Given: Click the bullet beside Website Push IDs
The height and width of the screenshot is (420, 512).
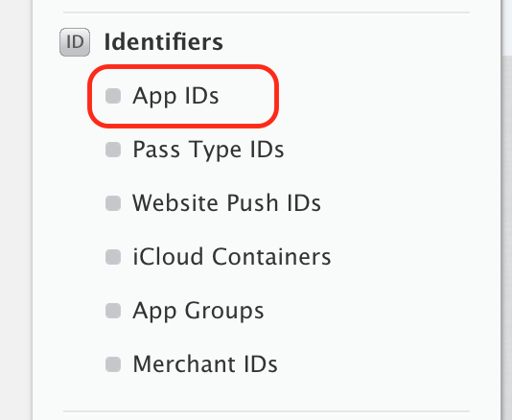Looking at the screenshot, I should (x=113, y=203).
